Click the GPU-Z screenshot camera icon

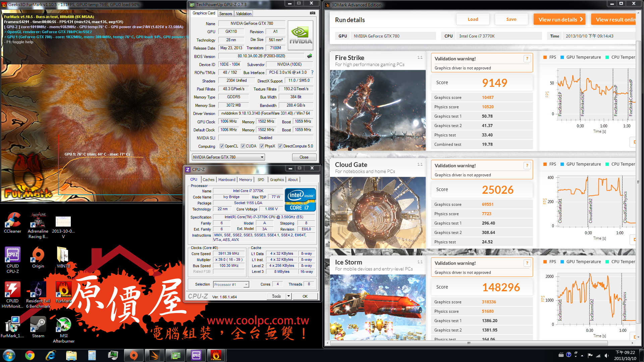point(312,13)
